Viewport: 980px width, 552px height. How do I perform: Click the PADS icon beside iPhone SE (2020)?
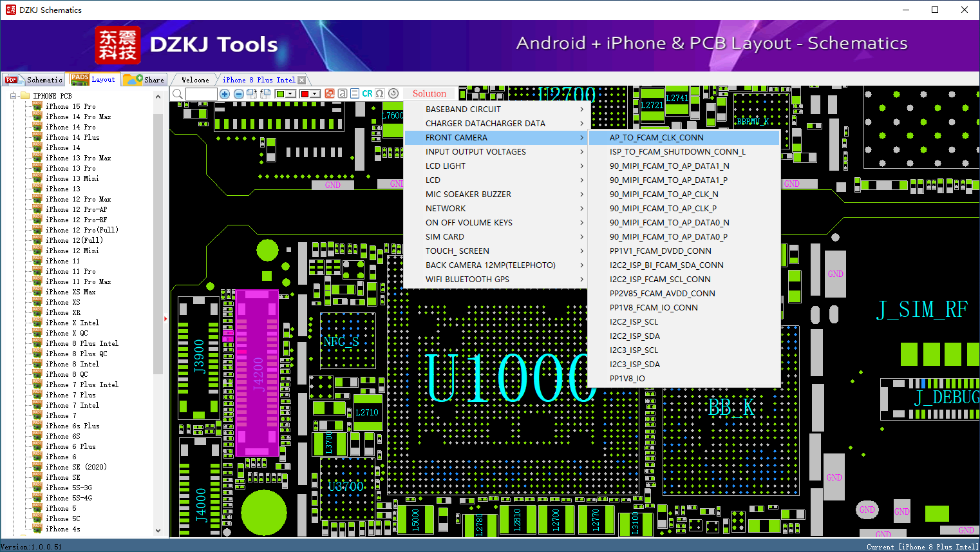pyautogui.click(x=37, y=467)
